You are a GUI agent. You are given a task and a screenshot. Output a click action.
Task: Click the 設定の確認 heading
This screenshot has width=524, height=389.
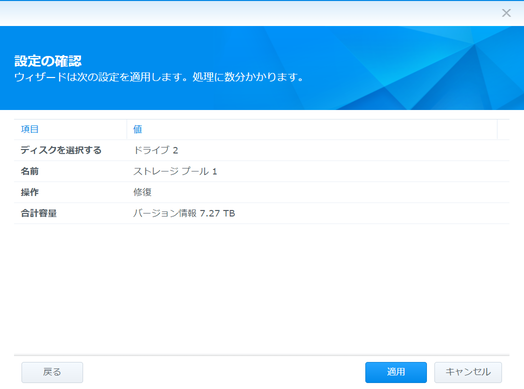click(x=48, y=61)
